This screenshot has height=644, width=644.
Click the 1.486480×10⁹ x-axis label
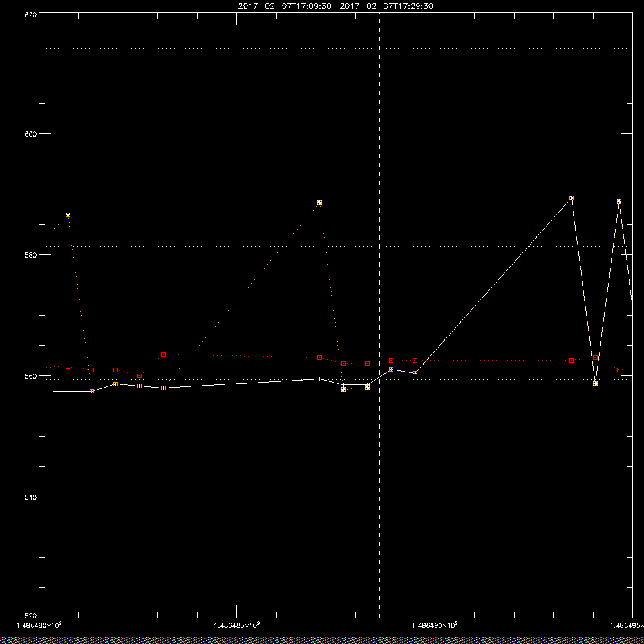[x=39, y=625]
